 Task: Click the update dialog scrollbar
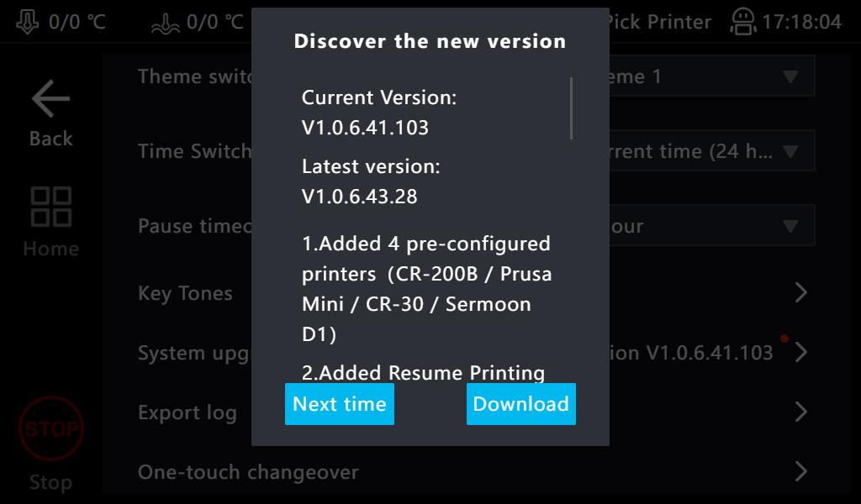tap(572, 108)
